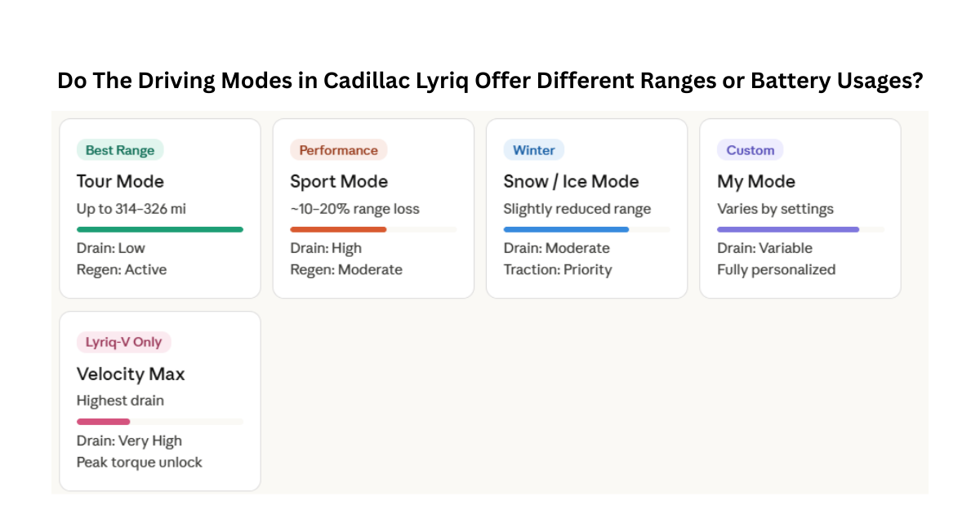Click the blue Snow / Ice range bar
The width and height of the screenshot is (980, 514).
click(x=566, y=229)
